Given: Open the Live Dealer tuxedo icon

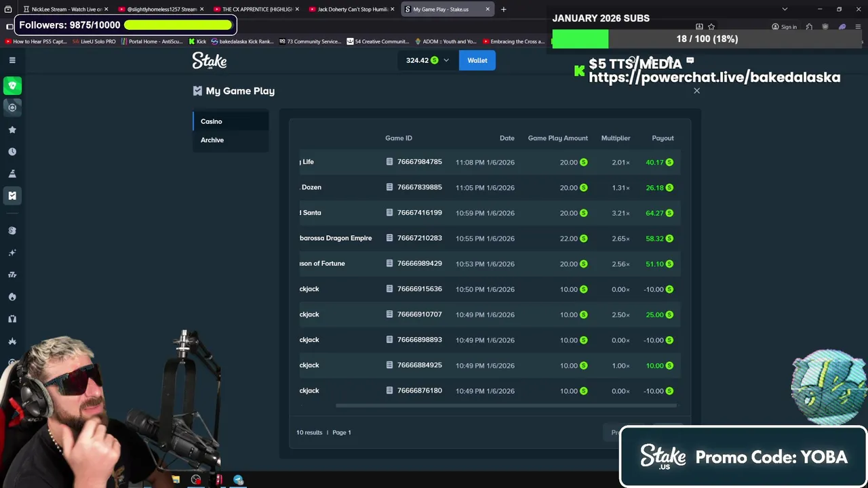Looking at the screenshot, I should click(x=12, y=319).
